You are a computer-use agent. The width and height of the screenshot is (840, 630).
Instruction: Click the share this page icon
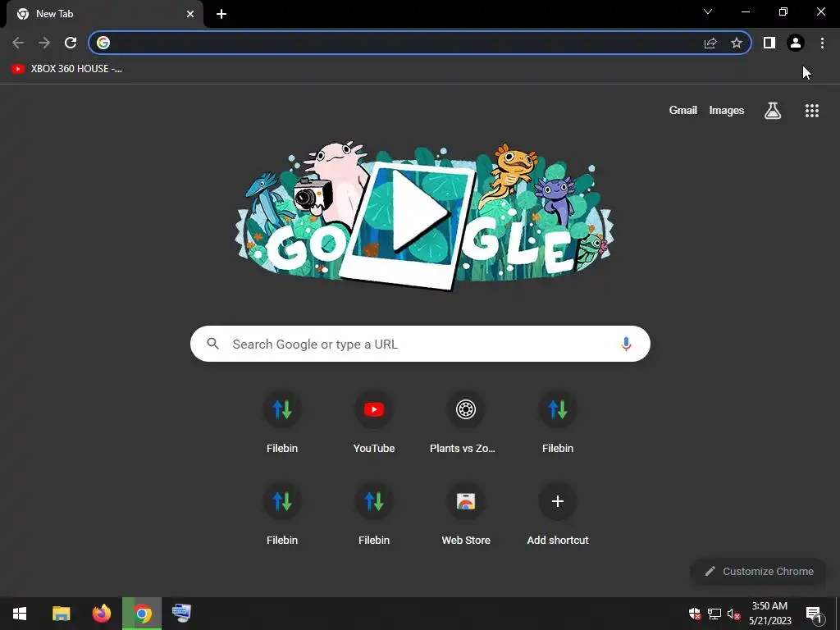(x=710, y=43)
